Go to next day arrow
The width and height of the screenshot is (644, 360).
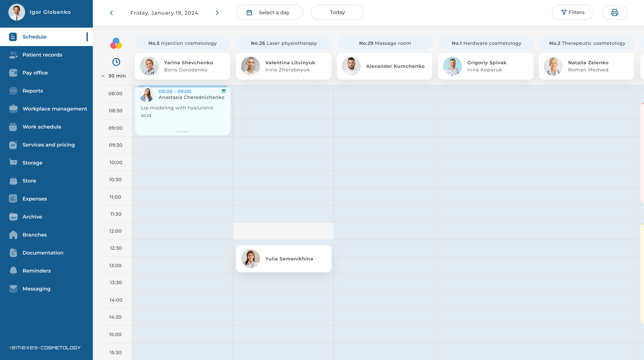pos(217,13)
